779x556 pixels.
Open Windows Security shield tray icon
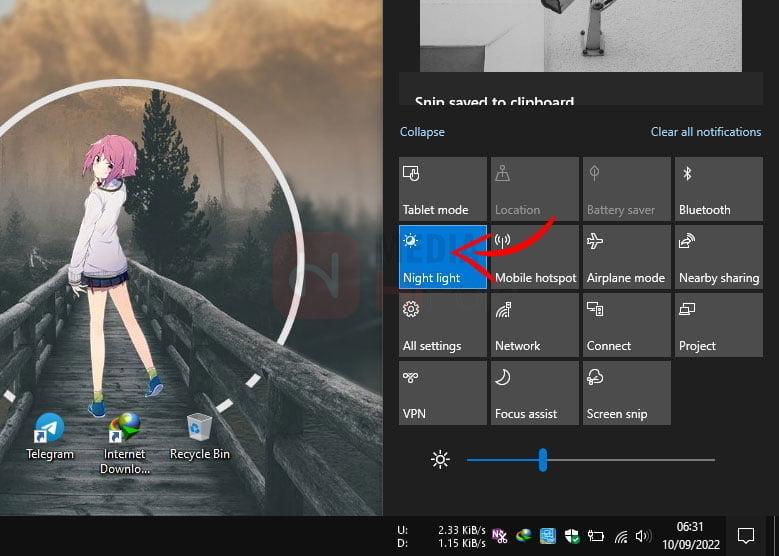(572, 536)
